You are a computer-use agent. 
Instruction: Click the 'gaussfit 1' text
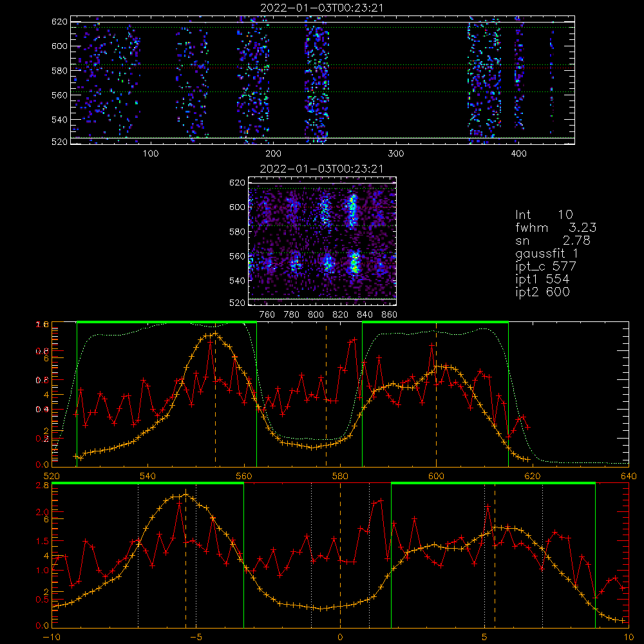coord(547,253)
